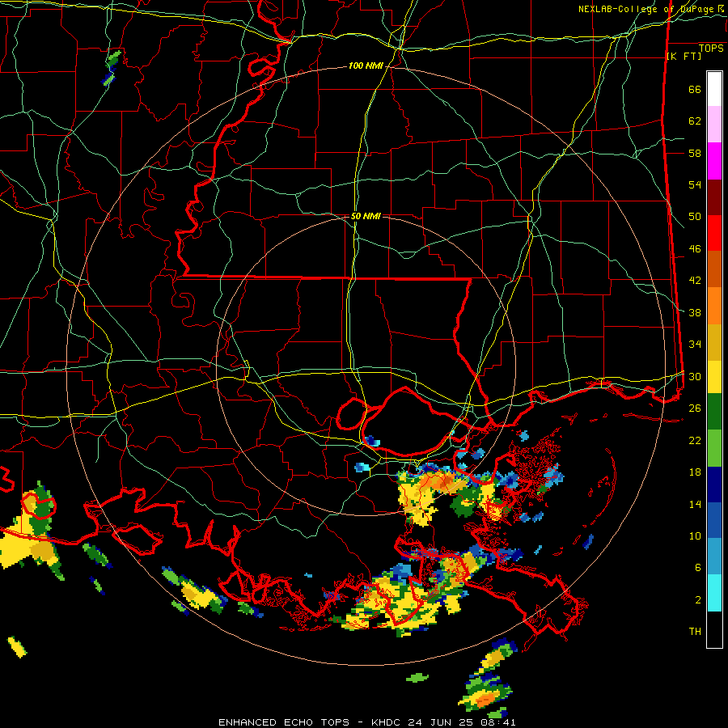Click the KHDC radar station identifier
Image resolution: width=728 pixels, height=728 pixels.
point(387,722)
